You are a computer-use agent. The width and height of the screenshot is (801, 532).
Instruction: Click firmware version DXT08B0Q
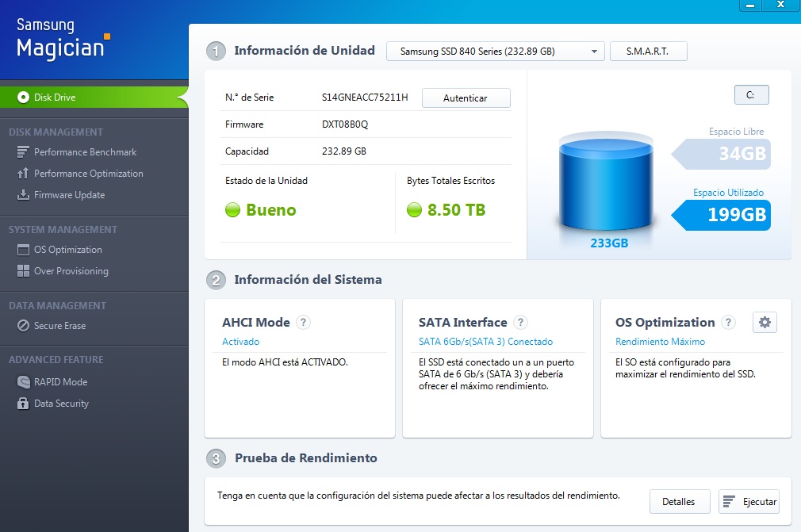pyautogui.click(x=345, y=124)
